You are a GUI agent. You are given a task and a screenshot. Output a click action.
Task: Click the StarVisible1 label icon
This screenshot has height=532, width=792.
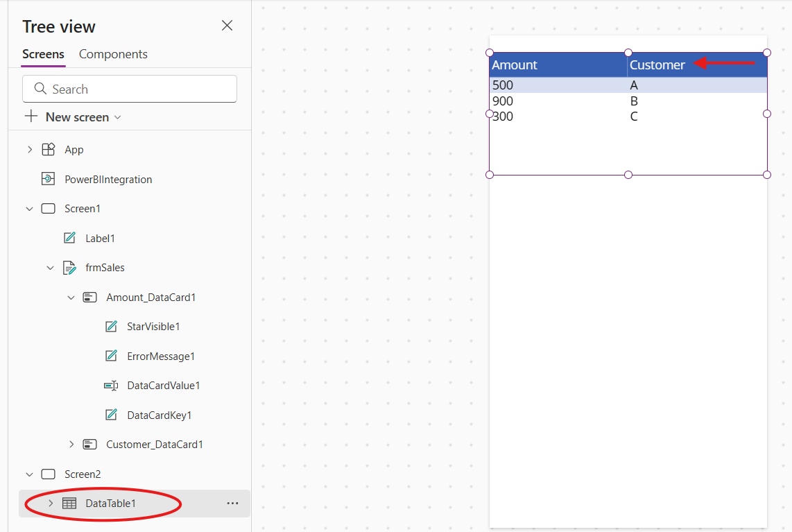[x=111, y=327]
